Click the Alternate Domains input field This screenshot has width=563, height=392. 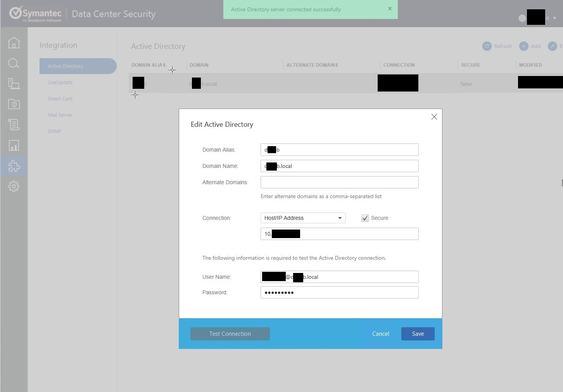(x=339, y=182)
